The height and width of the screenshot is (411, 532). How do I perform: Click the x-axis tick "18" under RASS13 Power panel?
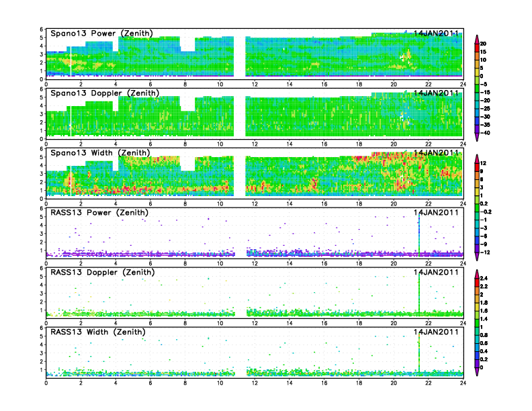[x=359, y=263]
